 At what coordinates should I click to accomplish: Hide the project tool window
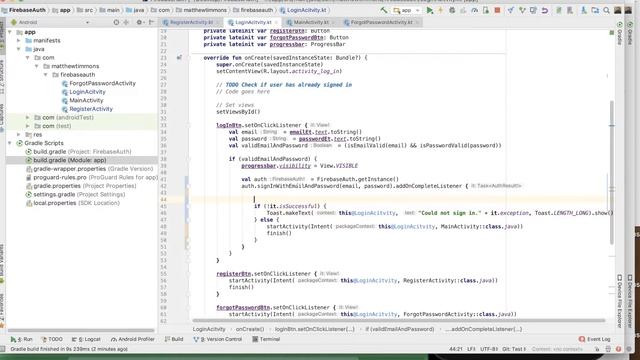click(151, 22)
